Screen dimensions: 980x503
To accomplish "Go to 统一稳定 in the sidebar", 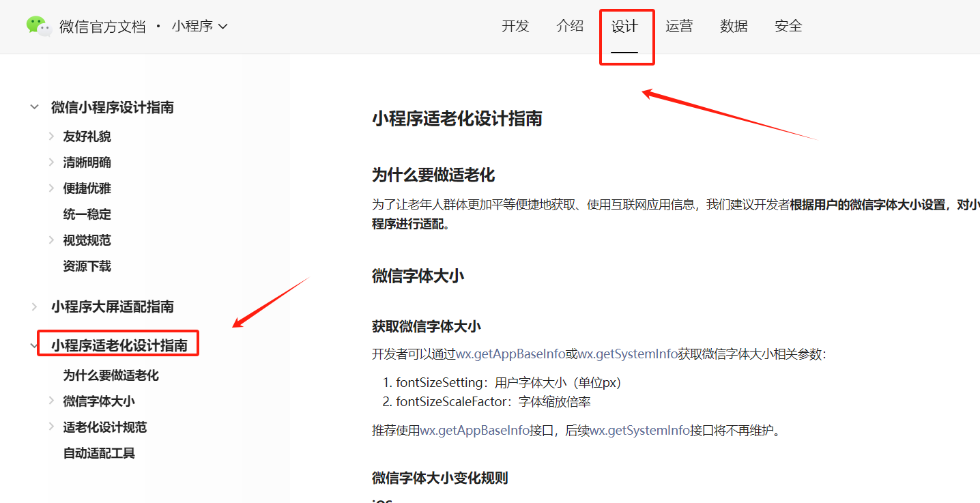I will [87, 214].
